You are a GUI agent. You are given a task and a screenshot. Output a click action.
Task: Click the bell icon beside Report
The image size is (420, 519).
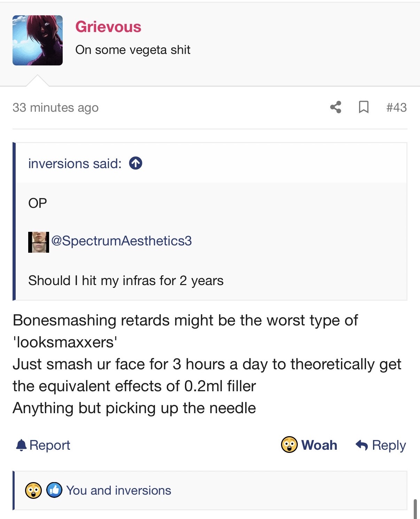21,445
